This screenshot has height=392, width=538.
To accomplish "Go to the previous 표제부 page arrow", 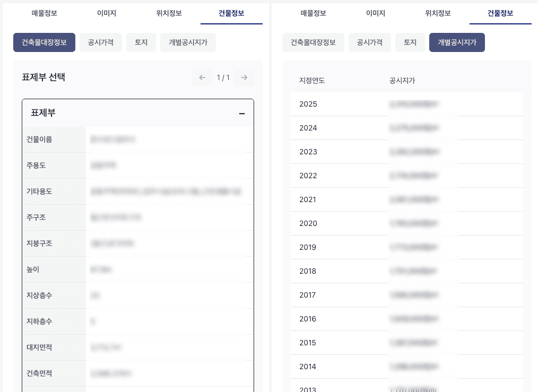I will pyautogui.click(x=202, y=77).
